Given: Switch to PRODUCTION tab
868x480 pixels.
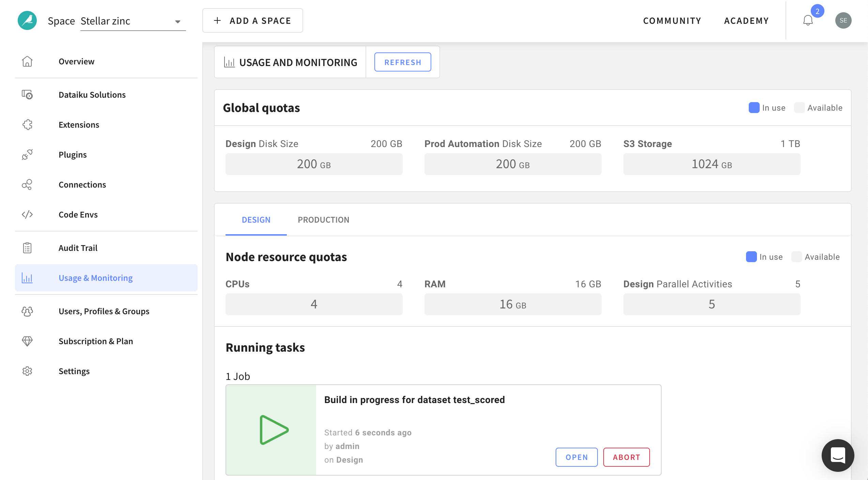Looking at the screenshot, I should tap(323, 219).
